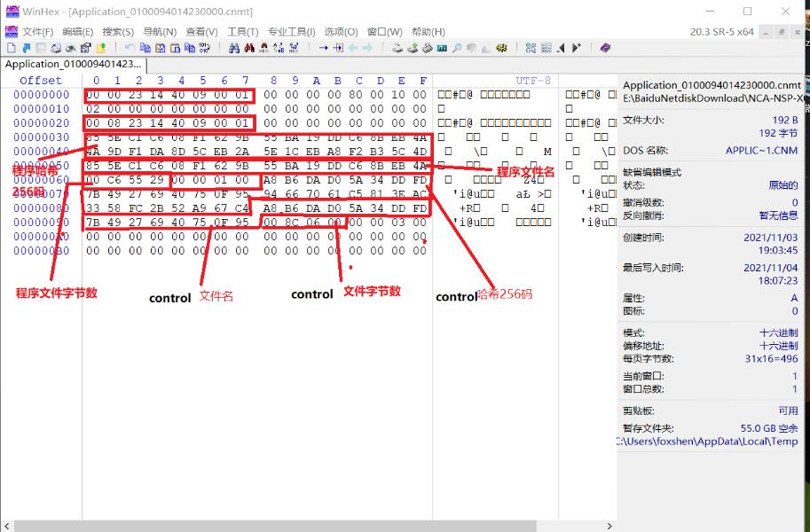This screenshot has height=532, width=810.
Task: Click the first hex byte at offset 00000000
Action: pos(93,95)
